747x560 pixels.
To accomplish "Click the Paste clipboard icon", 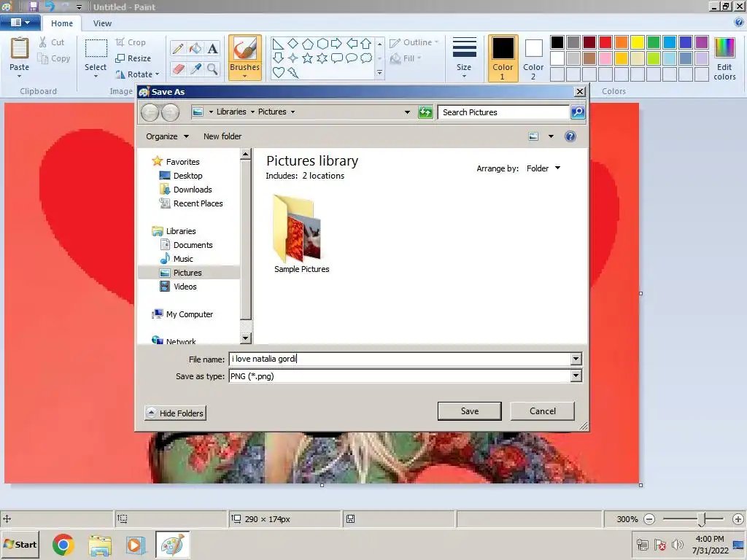I will pos(20,49).
